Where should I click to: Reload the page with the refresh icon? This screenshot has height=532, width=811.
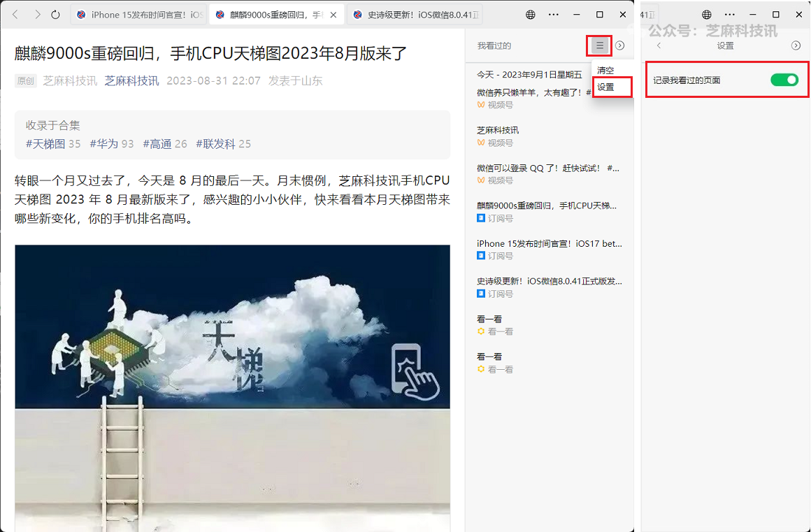(55, 15)
